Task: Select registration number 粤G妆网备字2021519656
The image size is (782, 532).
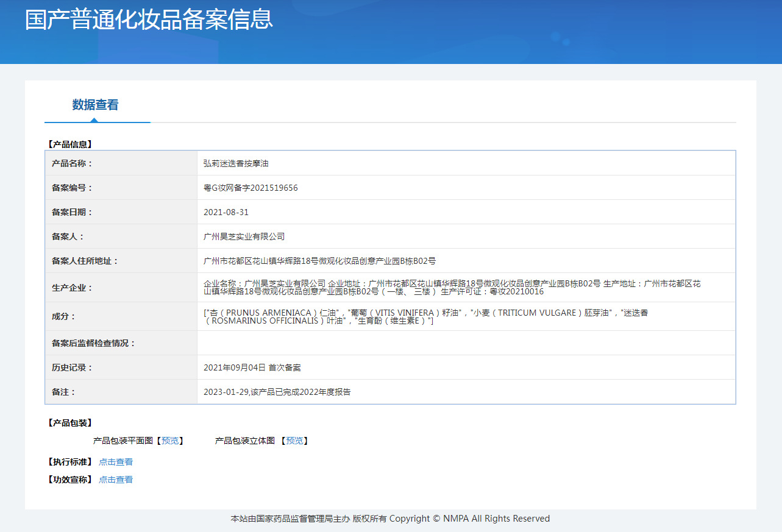Action: 251,188
